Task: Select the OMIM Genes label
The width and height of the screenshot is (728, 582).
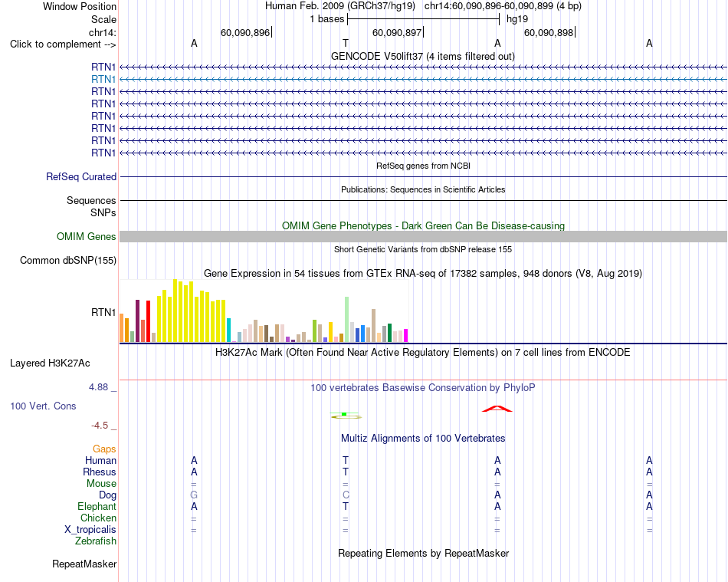Action: pyautogui.click(x=86, y=236)
